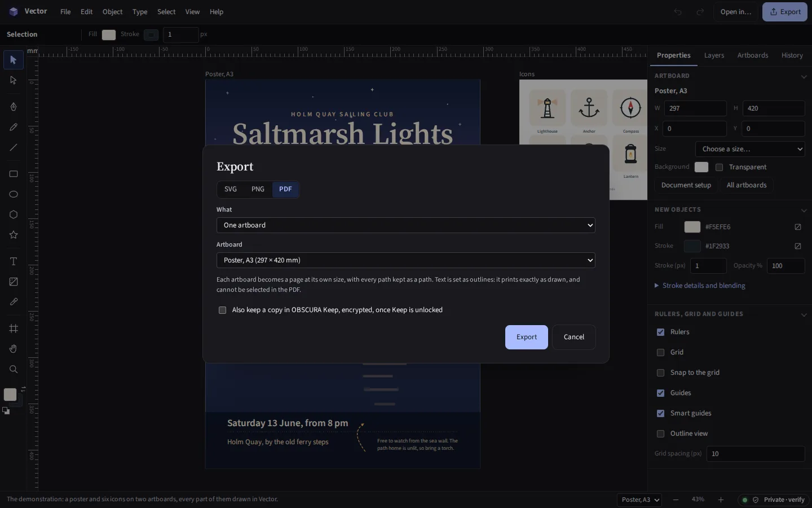Select the Ellipse shape tool
The image size is (812, 508).
(14, 194)
